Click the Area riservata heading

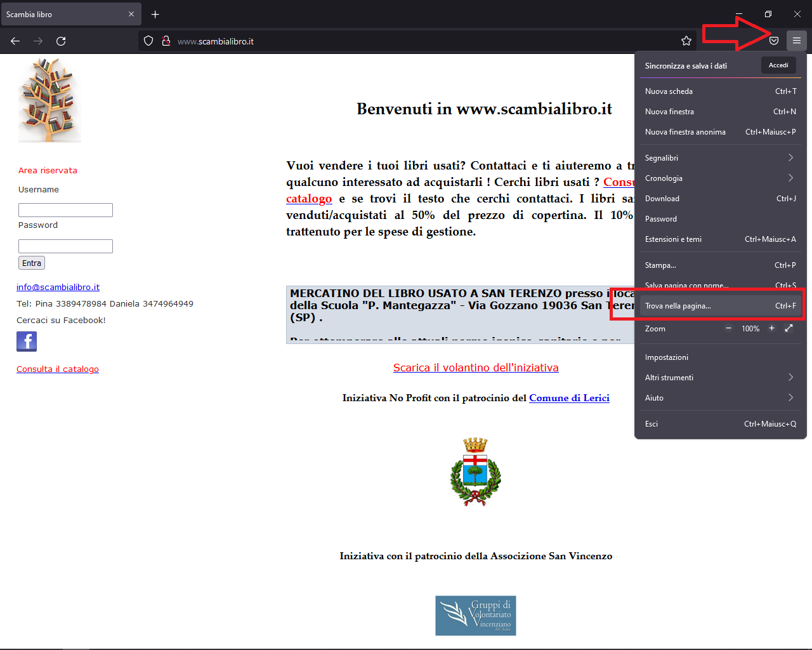[x=48, y=170]
